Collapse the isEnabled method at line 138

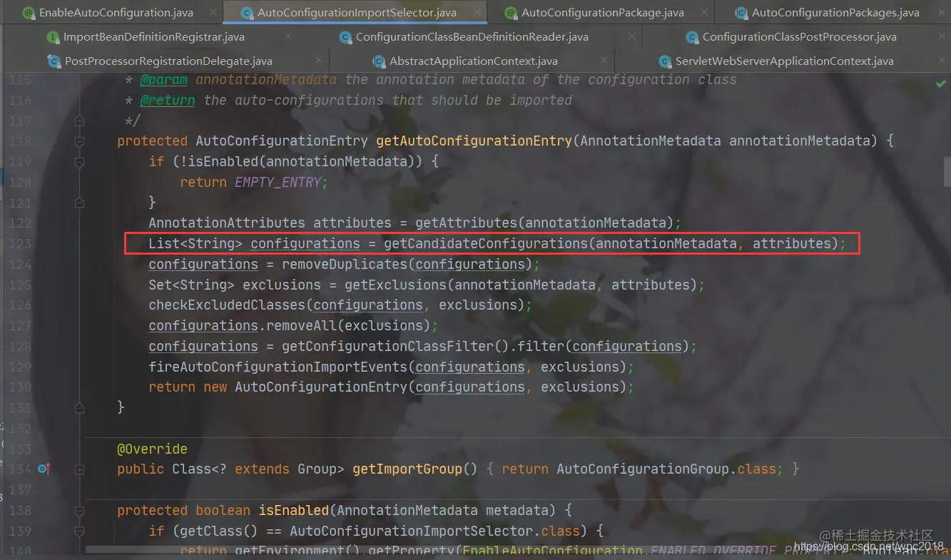80,511
